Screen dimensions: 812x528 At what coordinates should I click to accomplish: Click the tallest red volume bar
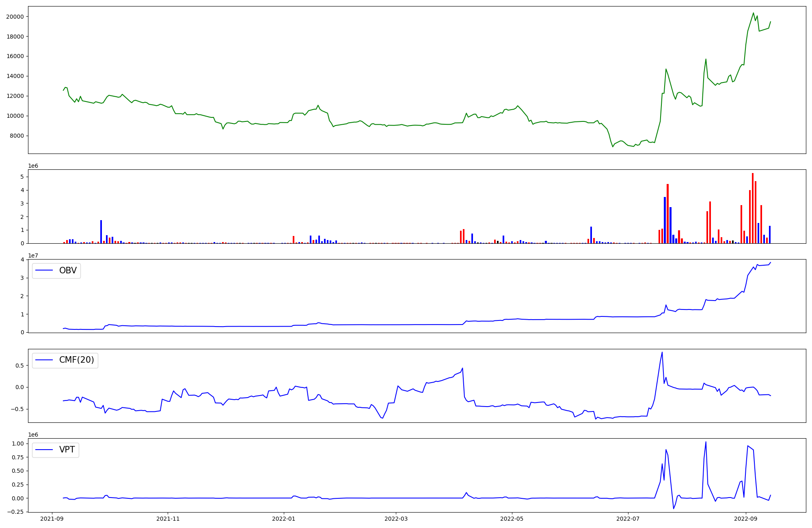click(752, 208)
